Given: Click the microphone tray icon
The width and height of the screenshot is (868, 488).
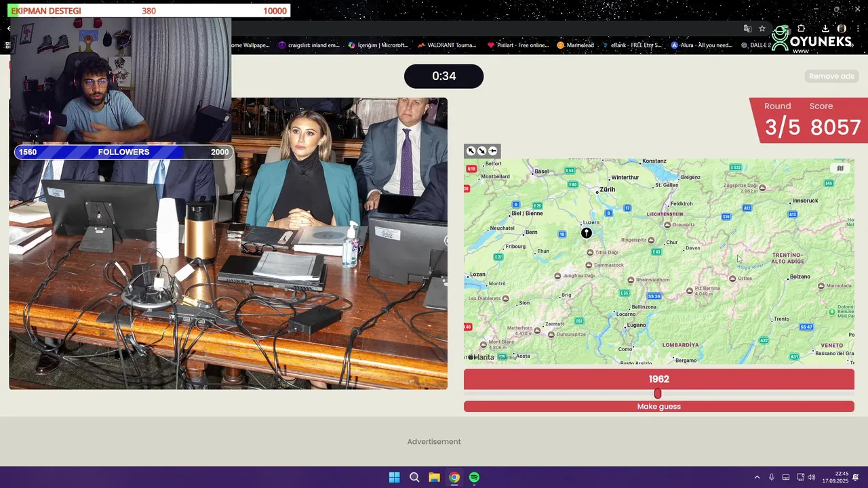Looking at the screenshot, I should (772, 477).
